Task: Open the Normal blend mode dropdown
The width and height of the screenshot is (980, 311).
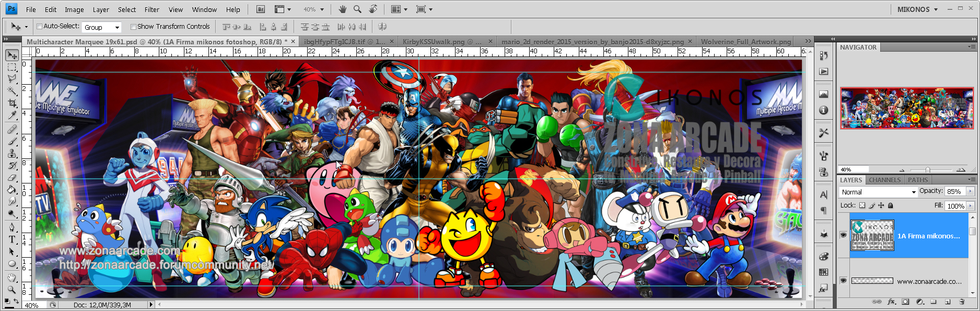Action: coord(879,192)
